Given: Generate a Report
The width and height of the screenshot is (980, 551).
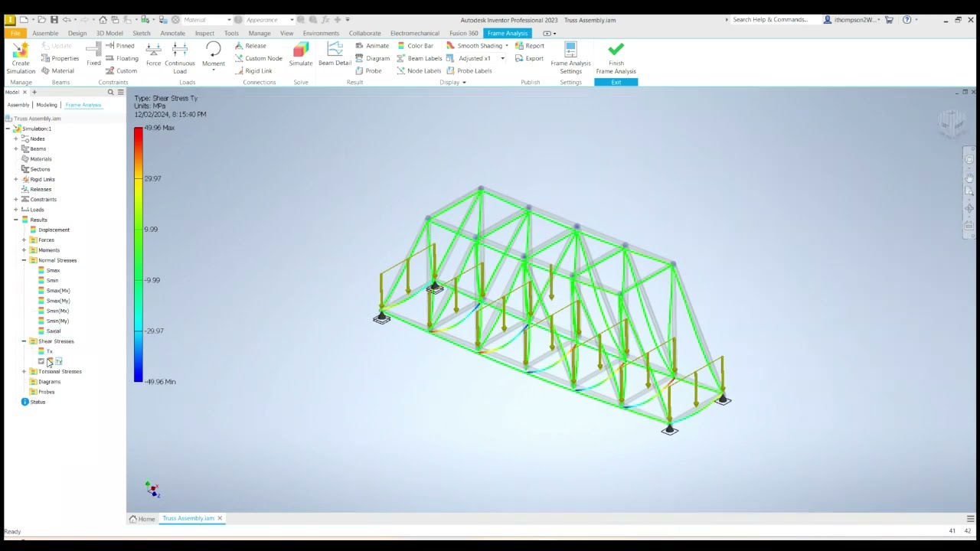Looking at the screenshot, I should point(530,46).
